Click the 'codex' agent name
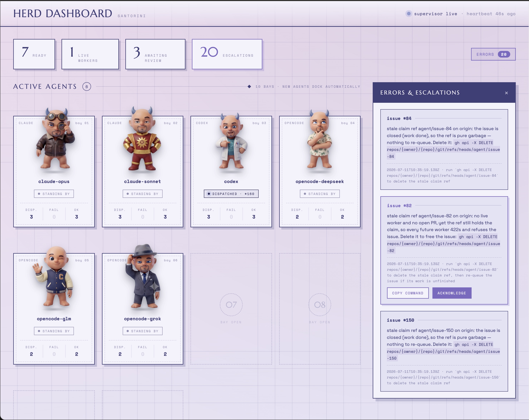529x420 pixels. point(231,181)
